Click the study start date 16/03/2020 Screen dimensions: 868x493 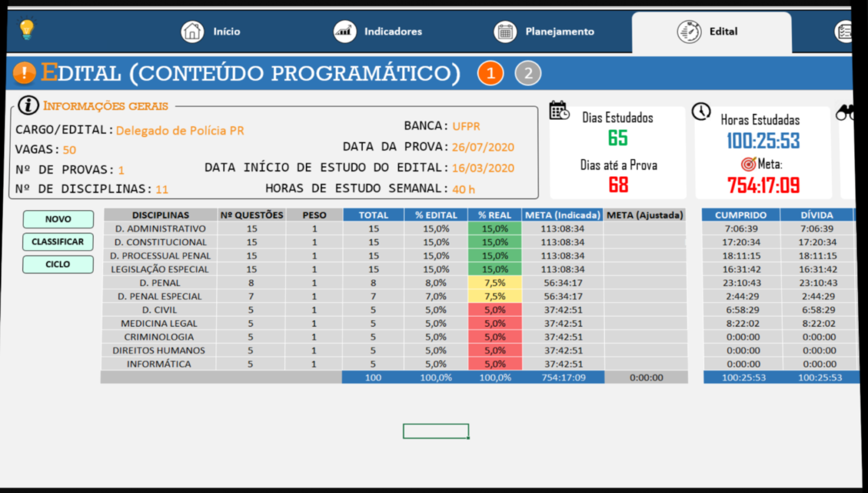(483, 168)
